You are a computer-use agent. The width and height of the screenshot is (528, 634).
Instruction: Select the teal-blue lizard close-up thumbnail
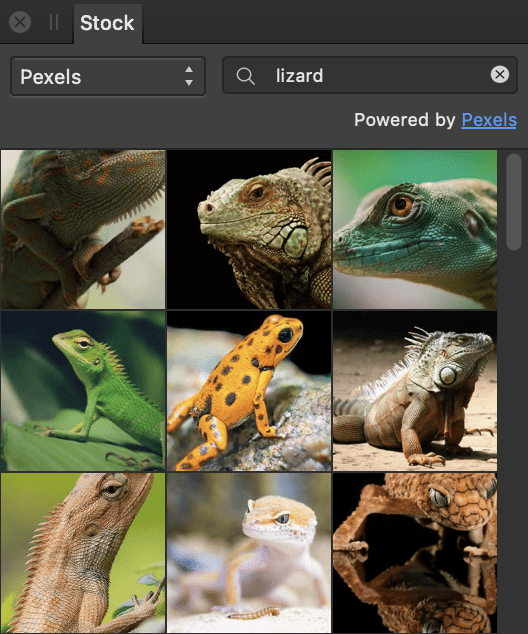tap(415, 229)
